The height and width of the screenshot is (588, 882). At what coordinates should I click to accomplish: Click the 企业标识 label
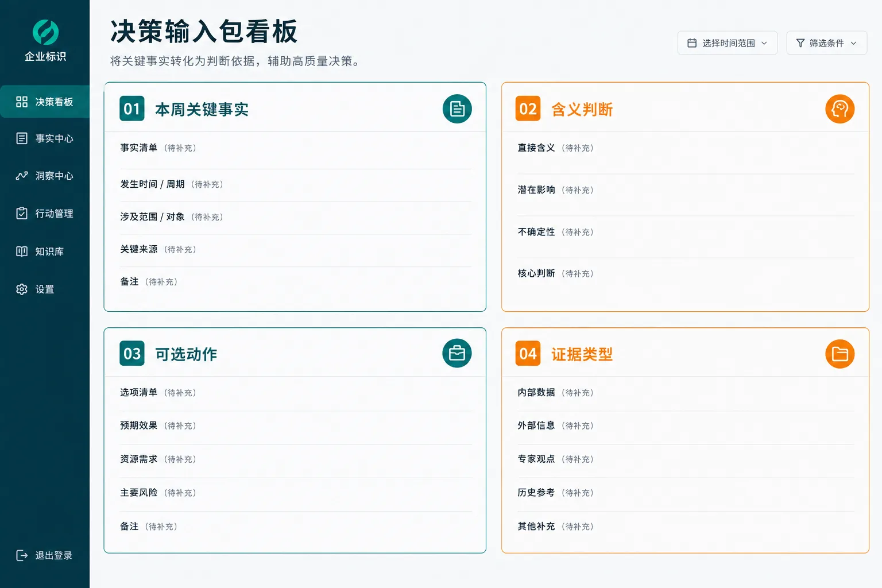tap(45, 56)
